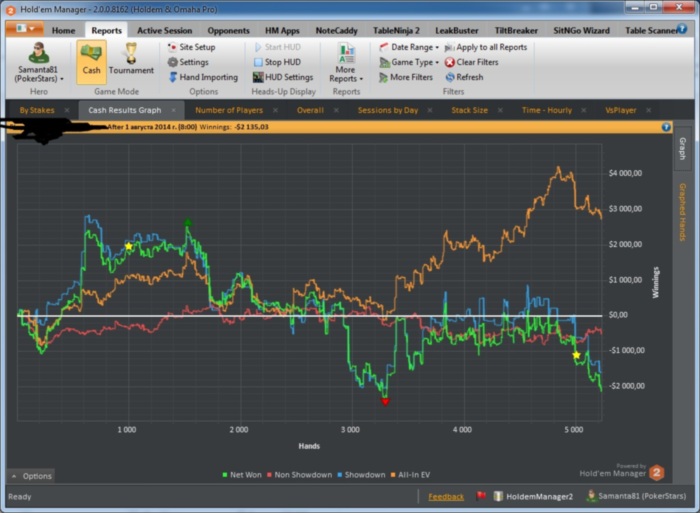Click the Feedback link

point(446,496)
